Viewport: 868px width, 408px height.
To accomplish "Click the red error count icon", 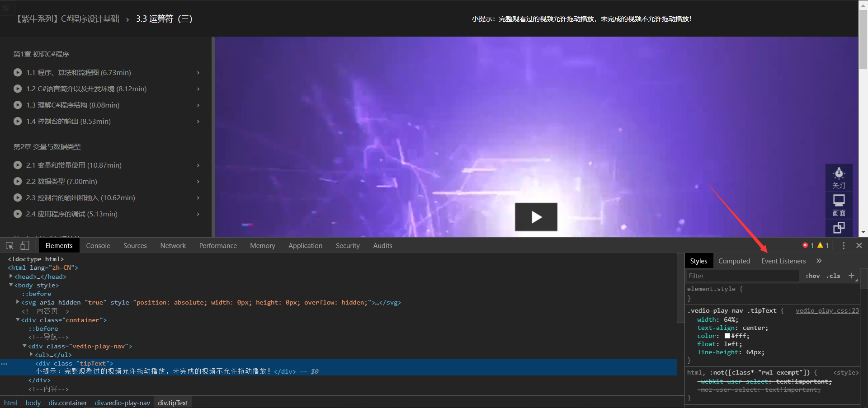I will click(x=805, y=245).
